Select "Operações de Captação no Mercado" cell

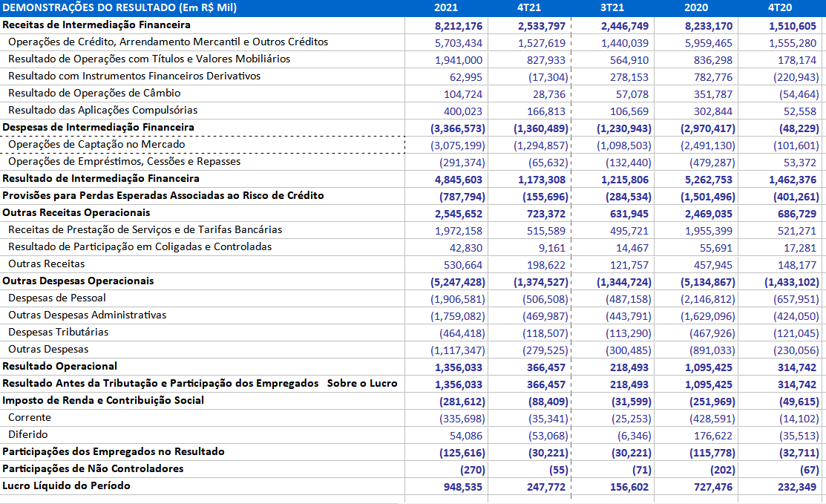(203, 144)
